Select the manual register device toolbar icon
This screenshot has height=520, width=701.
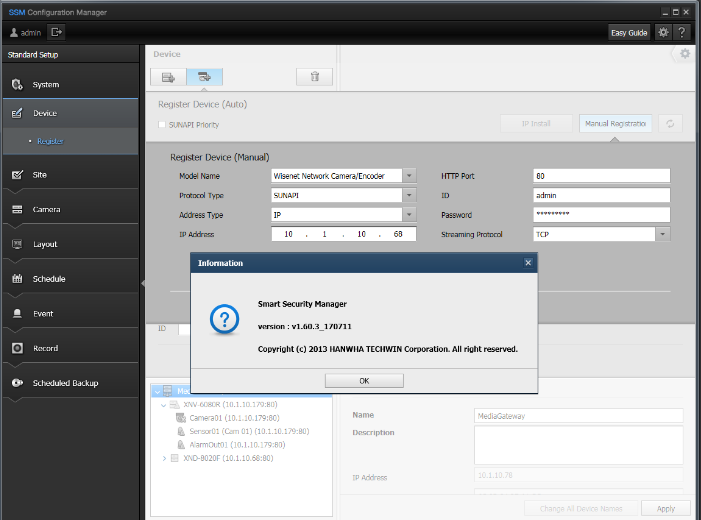(204, 77)
